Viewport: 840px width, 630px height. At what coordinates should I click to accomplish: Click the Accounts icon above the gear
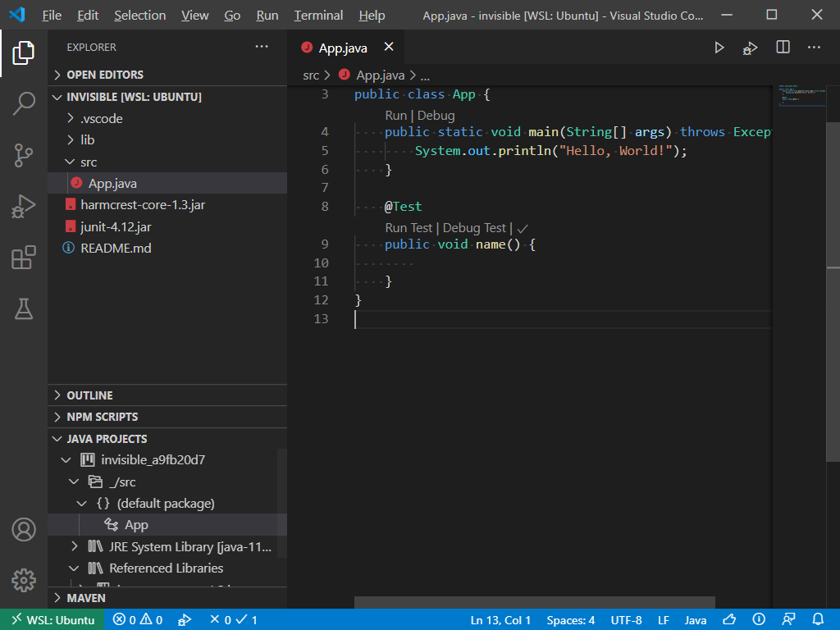point(24,531)
